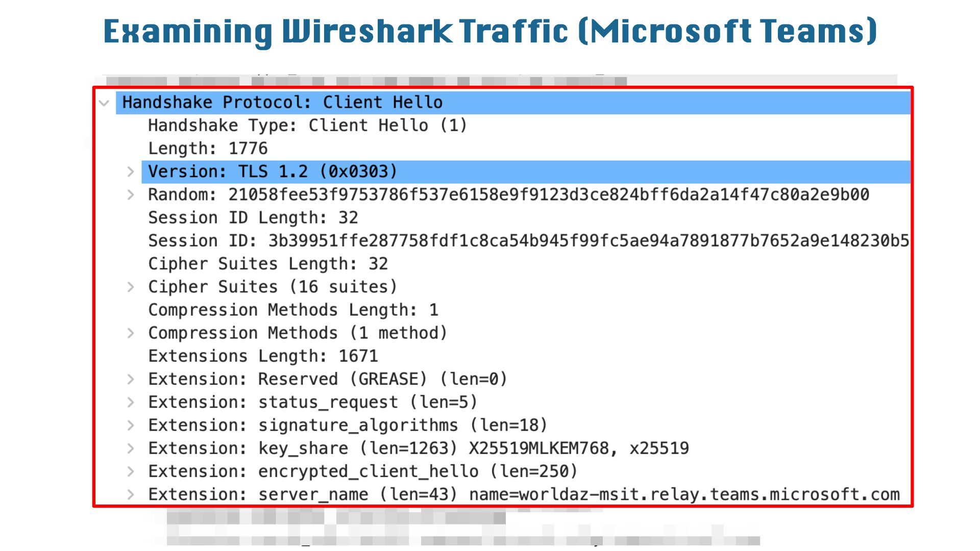Expand the status_request extension
This screenshot has height=551, width=980.
click(131, 403)
